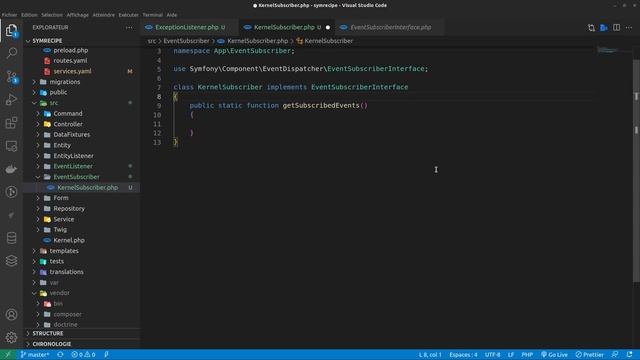
Task: Open the Search view in activity bar
Action: pos(11,53)
